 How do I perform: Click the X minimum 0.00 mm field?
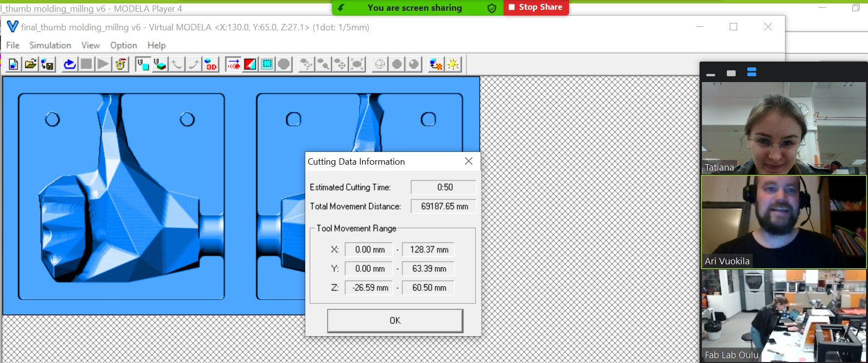369,250
